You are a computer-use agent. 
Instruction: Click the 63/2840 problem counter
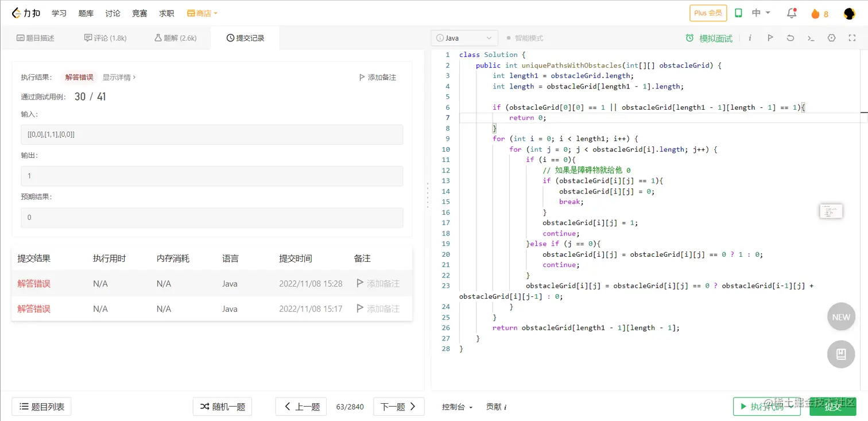tap(350, 407)
